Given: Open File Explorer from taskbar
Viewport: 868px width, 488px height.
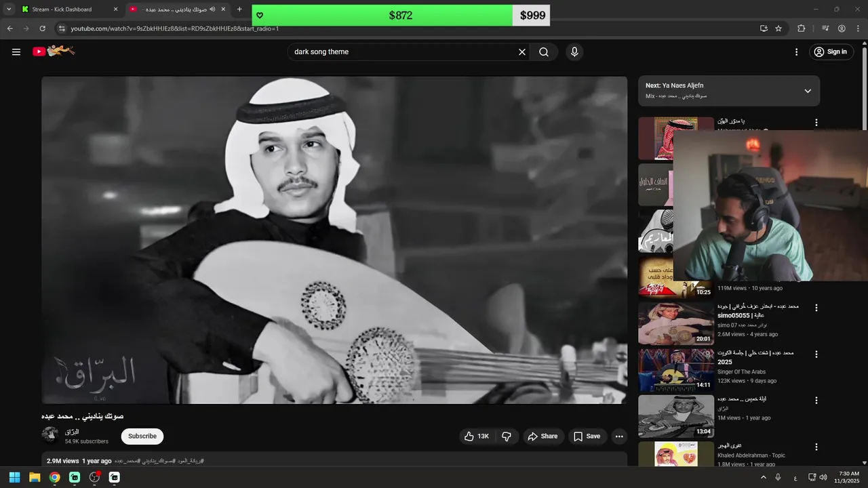Looking at the screenshot, I should [x=35, y=477].
